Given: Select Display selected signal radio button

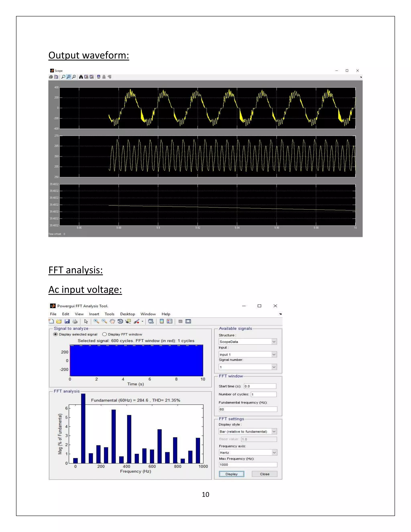Looking at the screenshot, I should 55,334.
